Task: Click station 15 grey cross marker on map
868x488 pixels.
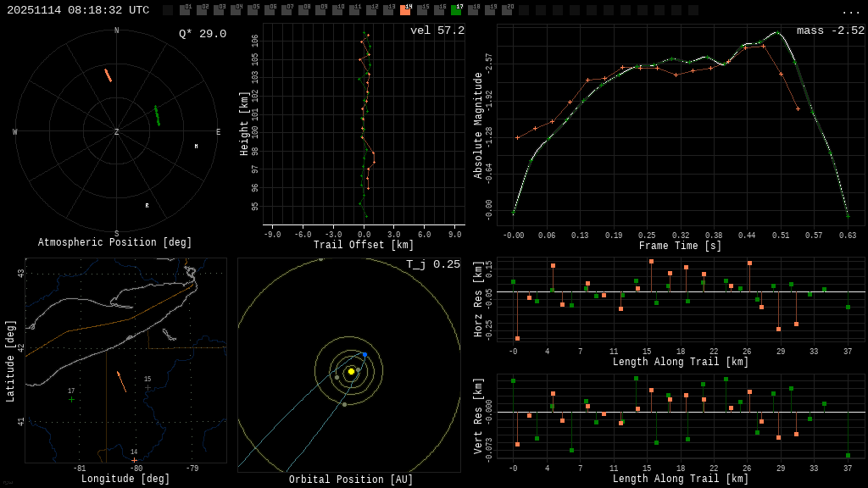Action: (x=147, y=387)
